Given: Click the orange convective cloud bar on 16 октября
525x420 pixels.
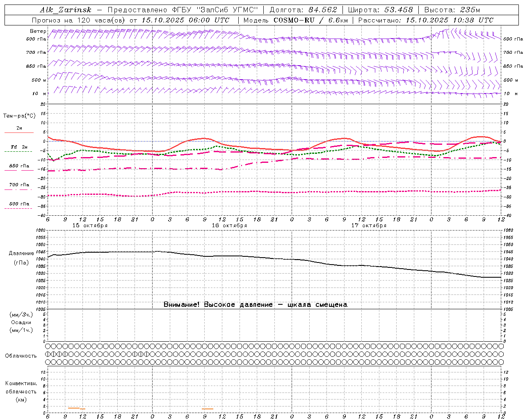Looking at the screenshot, I should 208,409.
